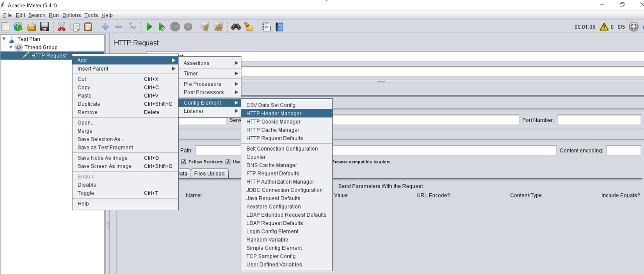The width and height of the screenshot is (644, 274).
Task: Select HTTP Cache Manager
Action: click(x=287, y=130)
